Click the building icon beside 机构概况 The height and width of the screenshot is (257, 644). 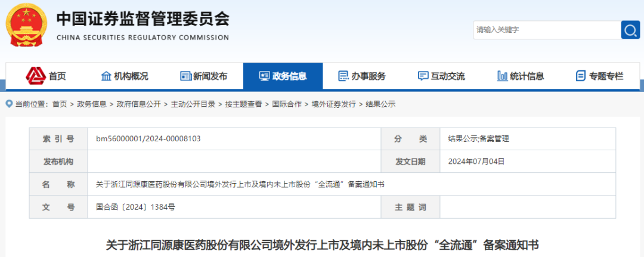[106, 76]
